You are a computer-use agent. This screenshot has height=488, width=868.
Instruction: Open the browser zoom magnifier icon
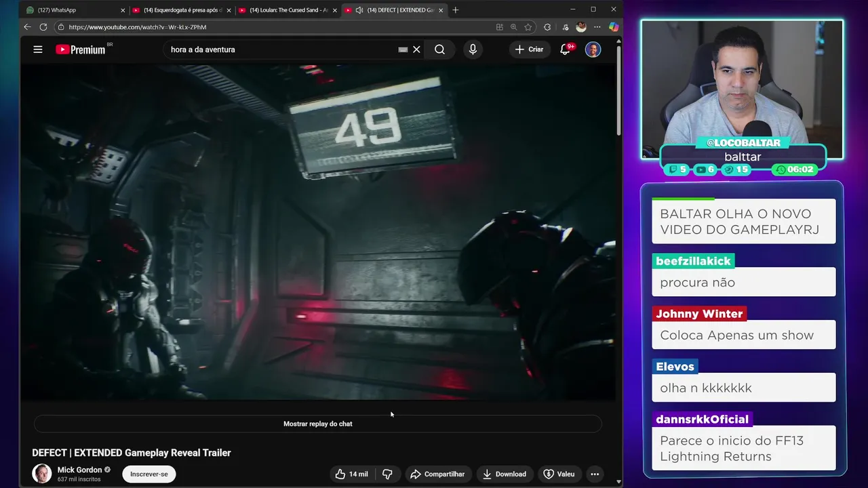coord(513,27)
